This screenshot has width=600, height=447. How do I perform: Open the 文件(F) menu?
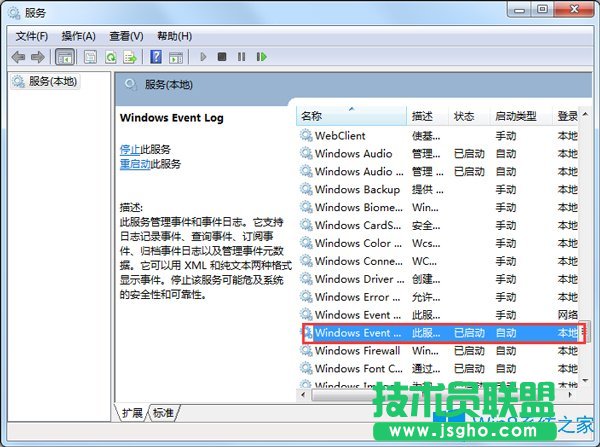pos(32,36)
